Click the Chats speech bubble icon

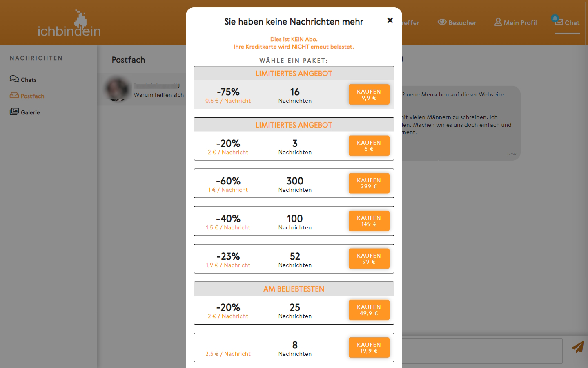pos(14,79)
